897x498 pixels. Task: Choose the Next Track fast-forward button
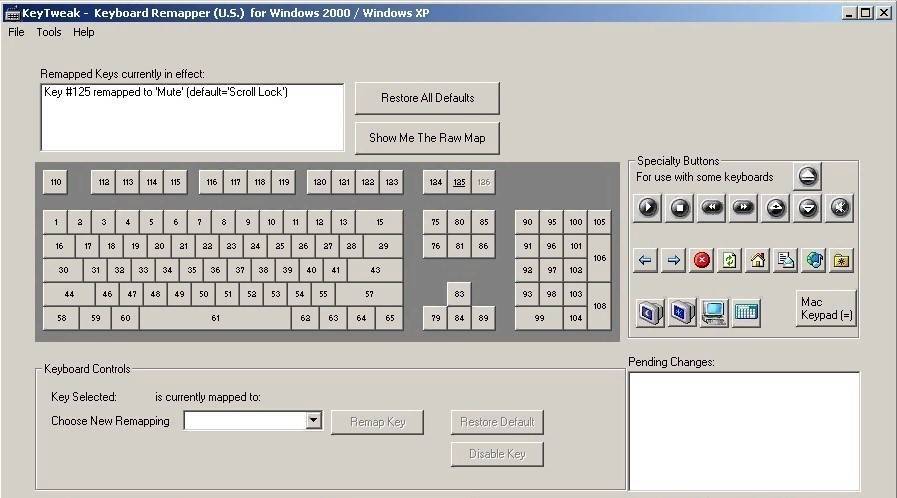pyautogui.click(x=743, y=208)
